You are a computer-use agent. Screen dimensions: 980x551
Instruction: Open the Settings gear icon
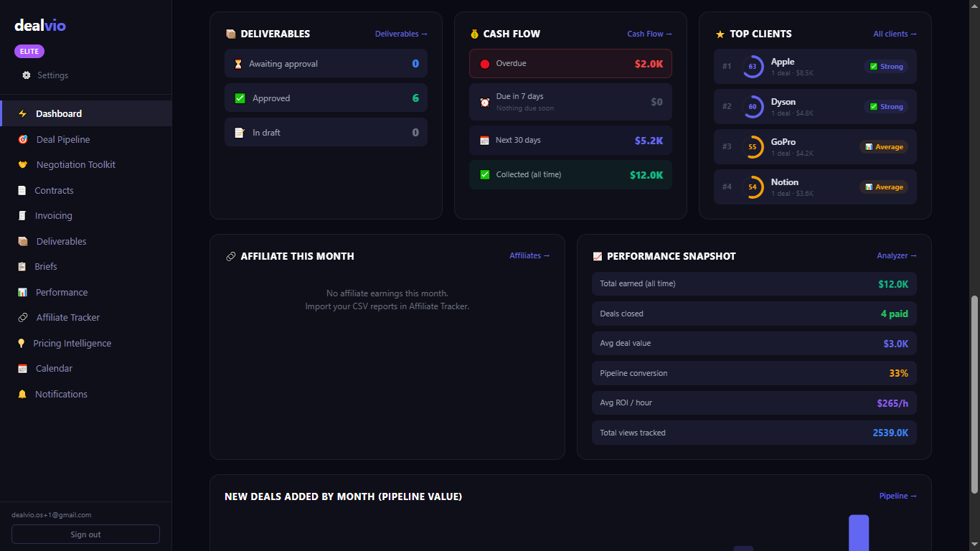click(x=27, y=75)
